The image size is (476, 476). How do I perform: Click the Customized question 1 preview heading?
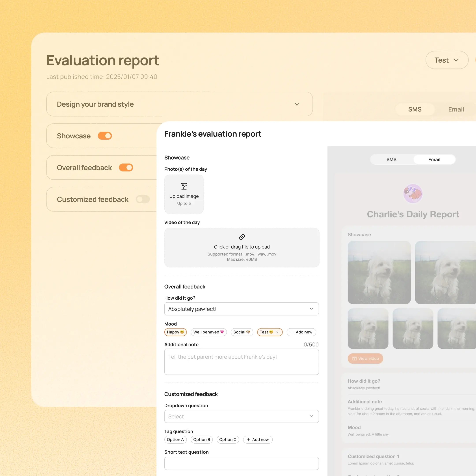tap(374, 456)
